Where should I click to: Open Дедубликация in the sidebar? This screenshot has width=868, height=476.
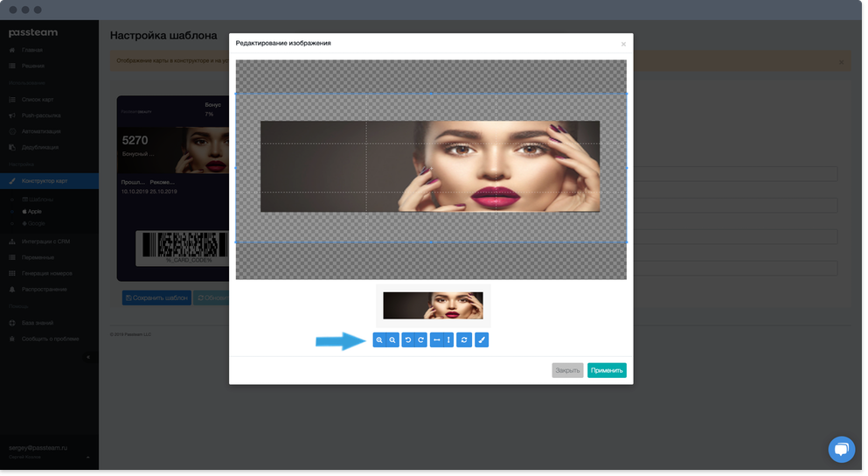click(40, 148)
